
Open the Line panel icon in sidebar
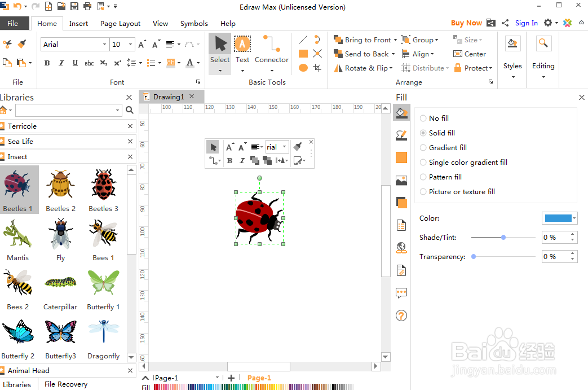coord(401,135)
